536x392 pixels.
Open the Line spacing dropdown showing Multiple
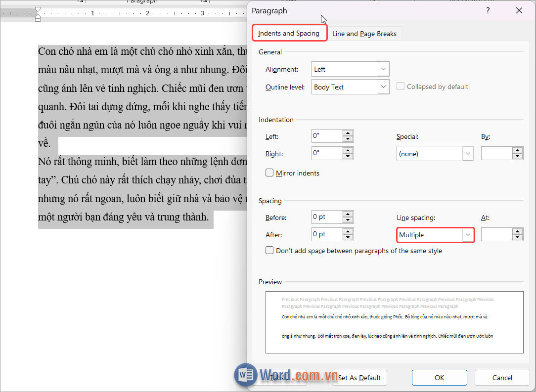(x=435, y=234)
